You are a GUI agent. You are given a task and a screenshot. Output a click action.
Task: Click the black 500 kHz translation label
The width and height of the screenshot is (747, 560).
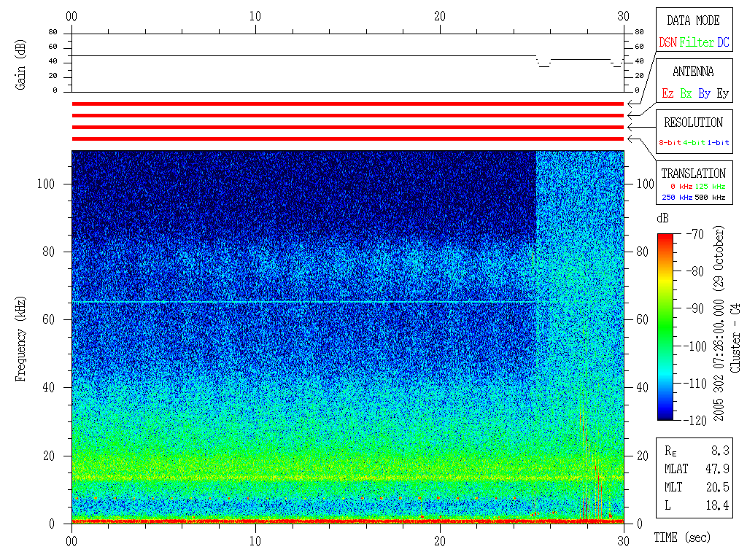pyautogui.click(x=711, y=197)
